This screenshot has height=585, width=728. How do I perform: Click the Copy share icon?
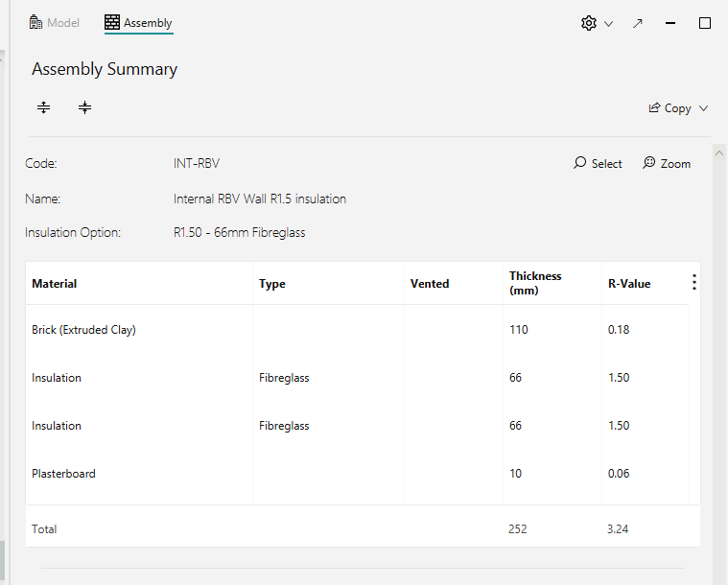pyautogui.click(x=654, y=107)
